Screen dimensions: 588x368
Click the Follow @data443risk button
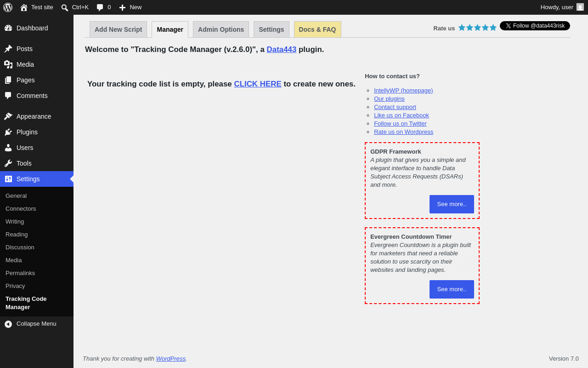click(535, 26)
